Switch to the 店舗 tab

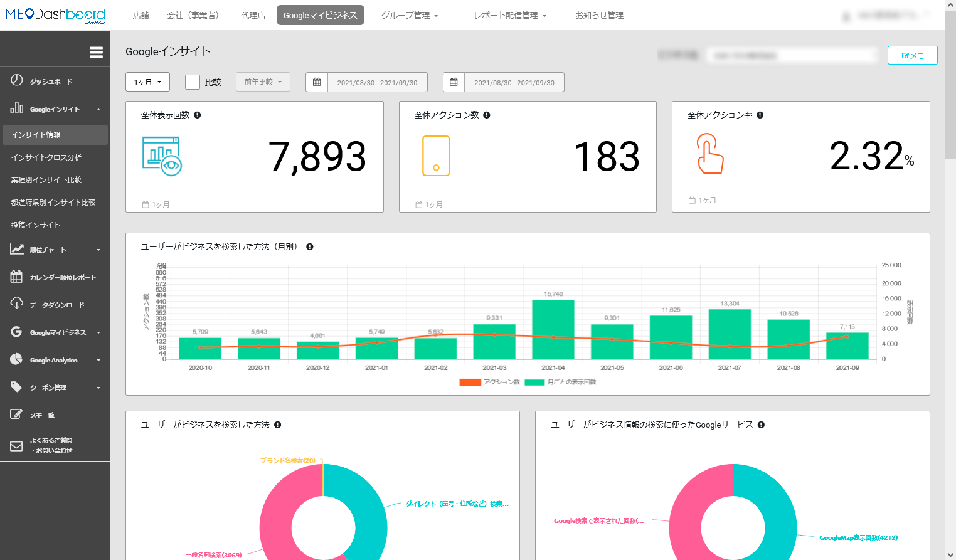coord(141,15)
